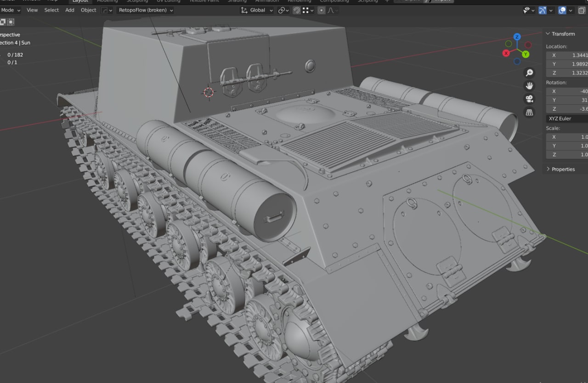Click the Scale X field

(567, 137)
